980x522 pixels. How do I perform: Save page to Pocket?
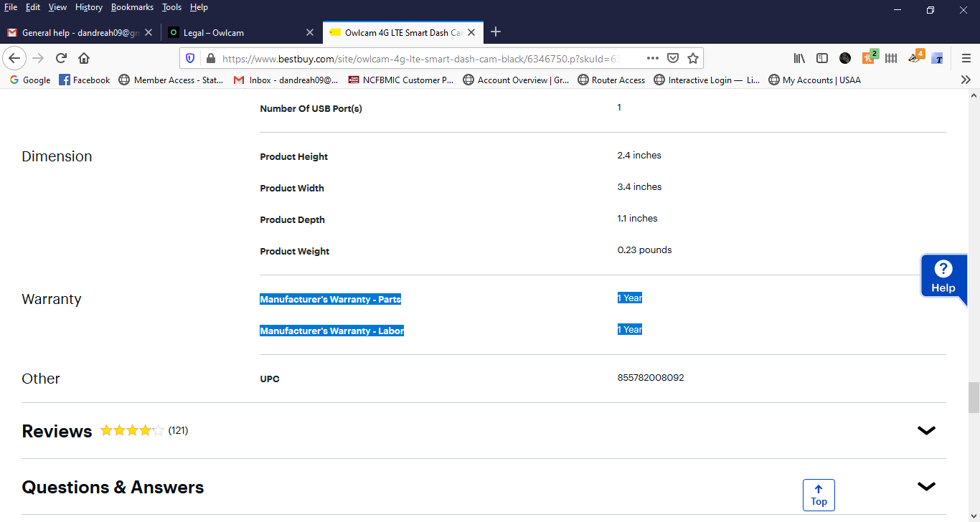click(x=673, y=58)
